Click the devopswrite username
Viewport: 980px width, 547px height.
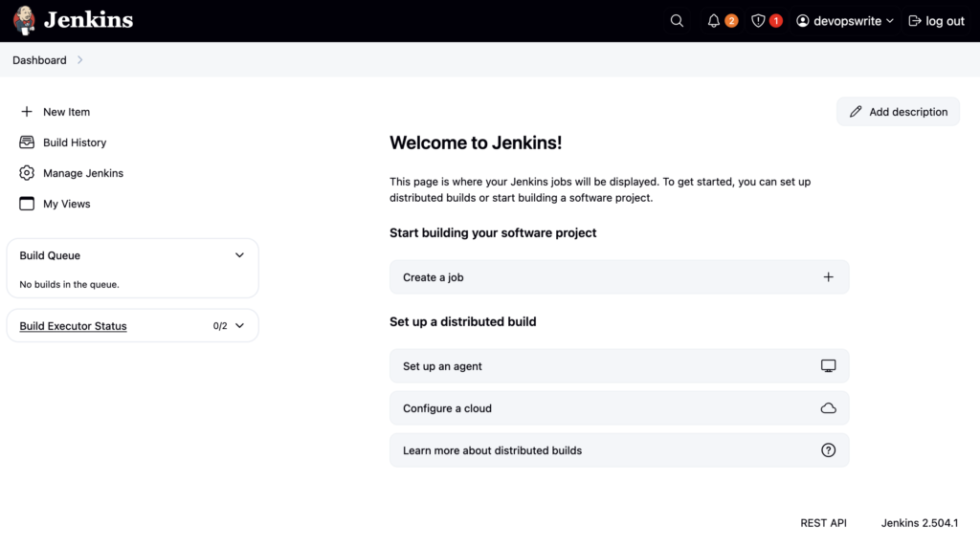click(x=847, y=21)
